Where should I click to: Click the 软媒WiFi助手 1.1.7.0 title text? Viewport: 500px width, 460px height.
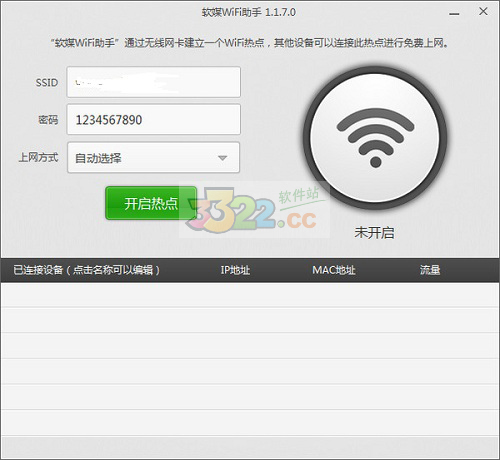pos(248,12)
